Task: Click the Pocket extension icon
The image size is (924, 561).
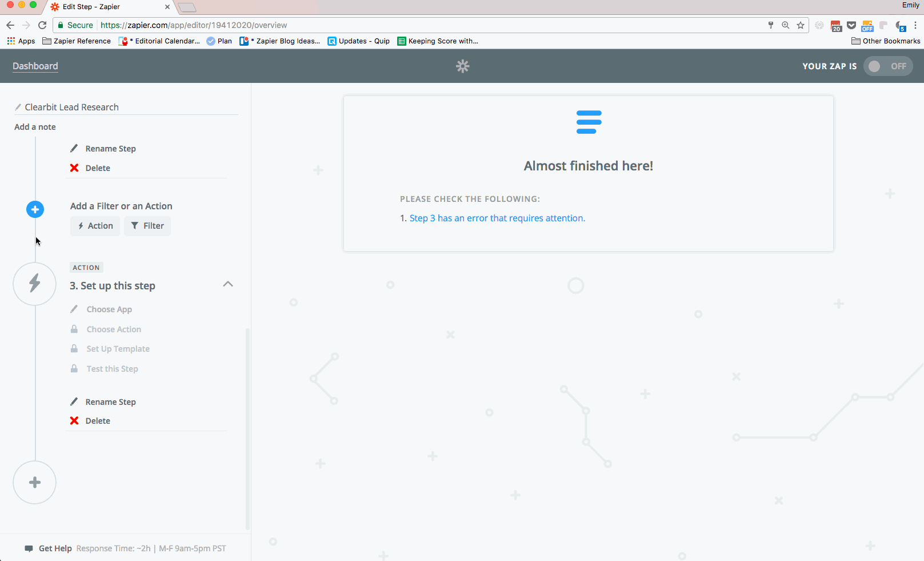Action: pos(851,25)
